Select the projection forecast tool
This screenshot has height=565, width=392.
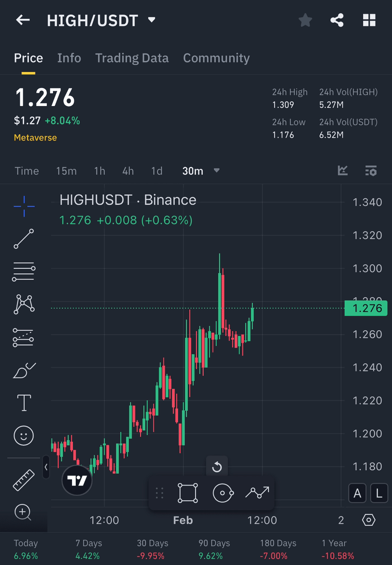click(x=24, y=337)
